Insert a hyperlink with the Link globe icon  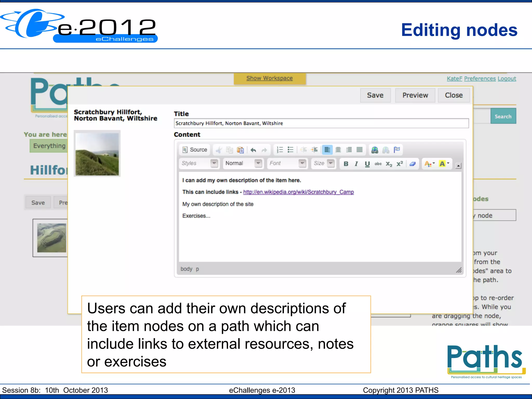point(375,150)
